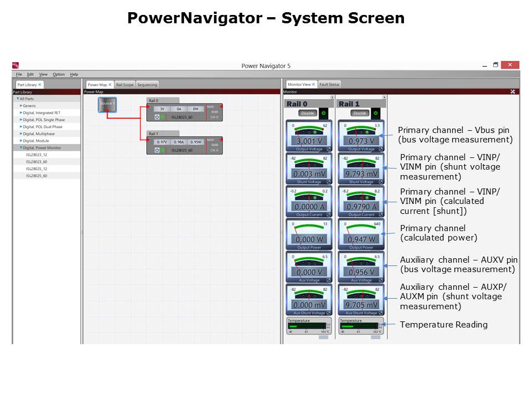Screen dimensions: 532x399
Task: Toggle the power icon on the Rail 1 map block
Action: click(157, 150)
